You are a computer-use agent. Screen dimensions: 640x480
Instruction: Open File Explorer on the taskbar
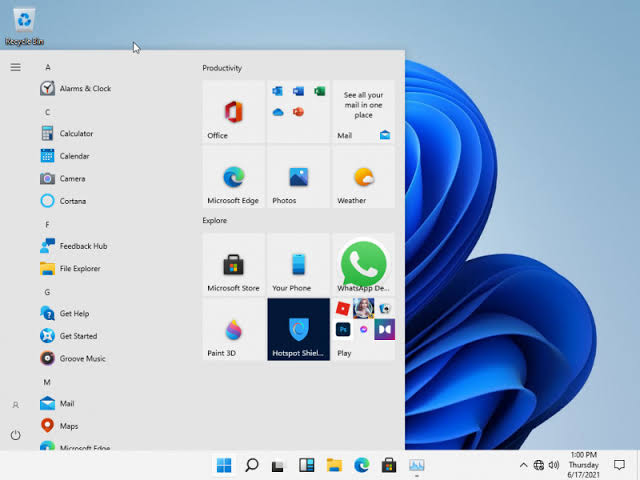point(334,465)
